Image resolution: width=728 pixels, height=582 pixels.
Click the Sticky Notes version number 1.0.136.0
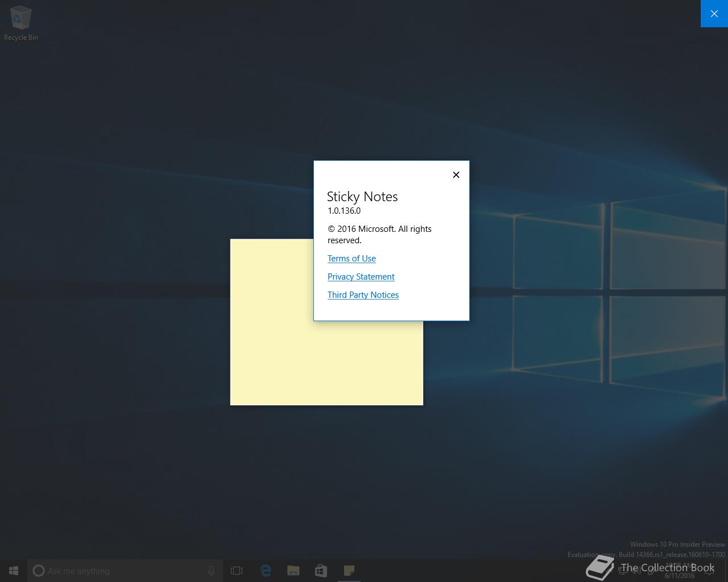[x=344, y=211]
